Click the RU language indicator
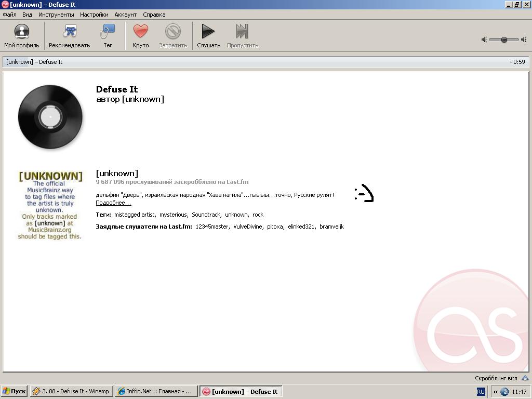This screenshot has width=532, height=399. [x=481, y=392]
